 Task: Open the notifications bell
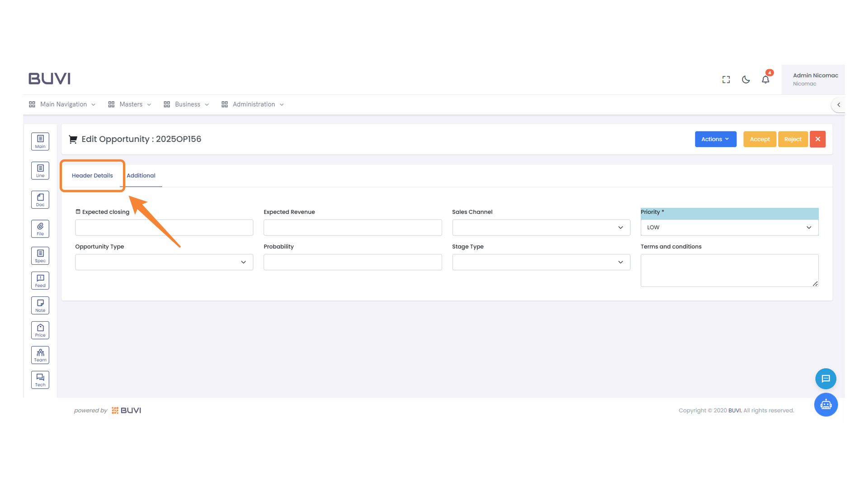765,79
